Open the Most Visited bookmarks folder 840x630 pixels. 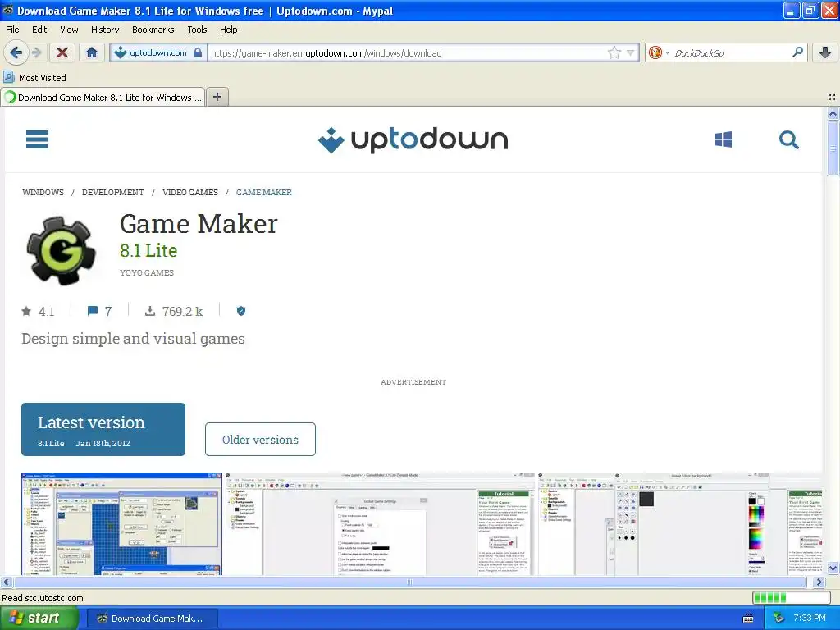tap(34, 78)
